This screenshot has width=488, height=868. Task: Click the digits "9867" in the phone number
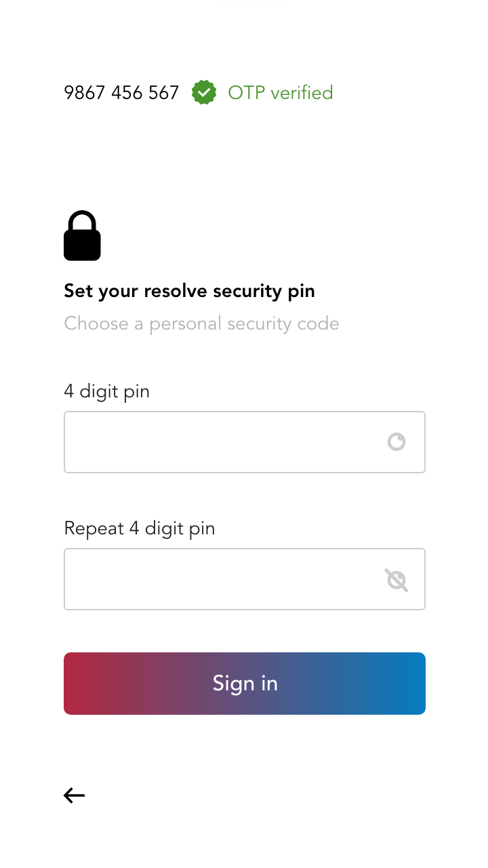(84, 93)
